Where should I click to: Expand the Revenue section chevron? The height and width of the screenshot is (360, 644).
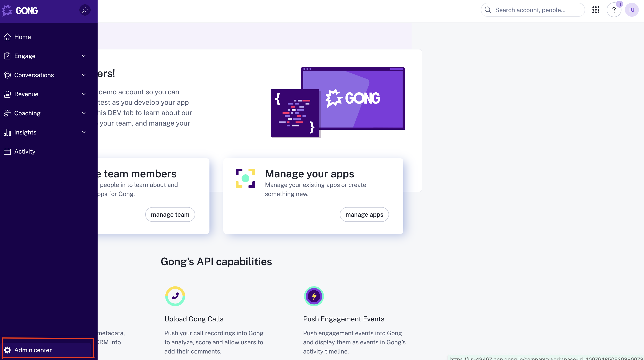(x=84, y=94)
